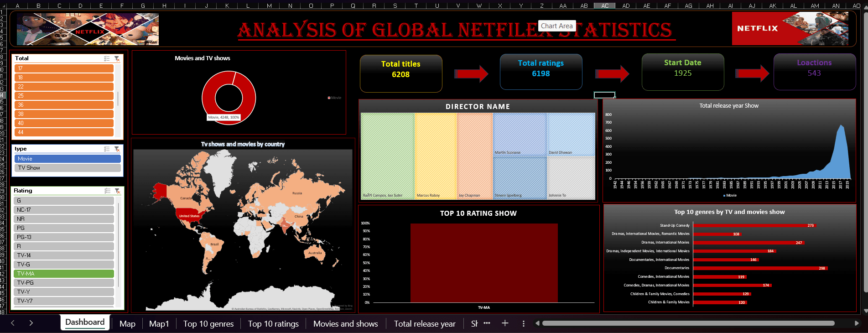The height and width of the screenshot is (333, 868).
Task: Open sheet options vertical dots menu
Action: click(523, 323)
